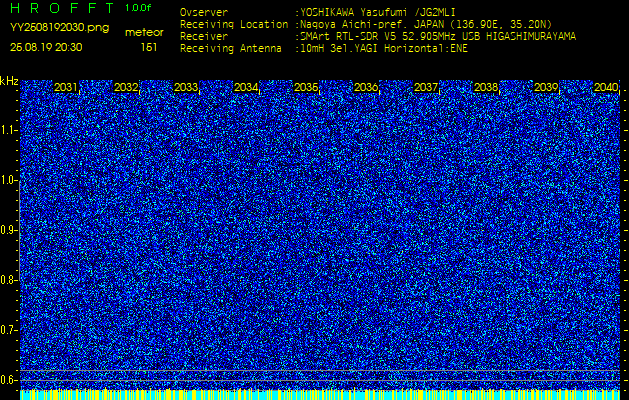This screenshot has height=400, width=629.
Task: Click the Ovserver name YOSHIKAWA Yasufumi line
Action: [x=318, y=12]
